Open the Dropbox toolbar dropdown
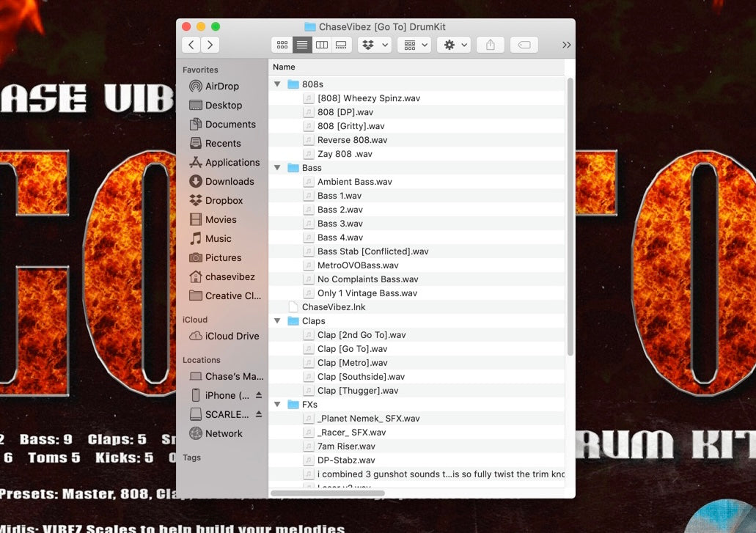This screenshot has width=756, height=533. tap(375, 45)
